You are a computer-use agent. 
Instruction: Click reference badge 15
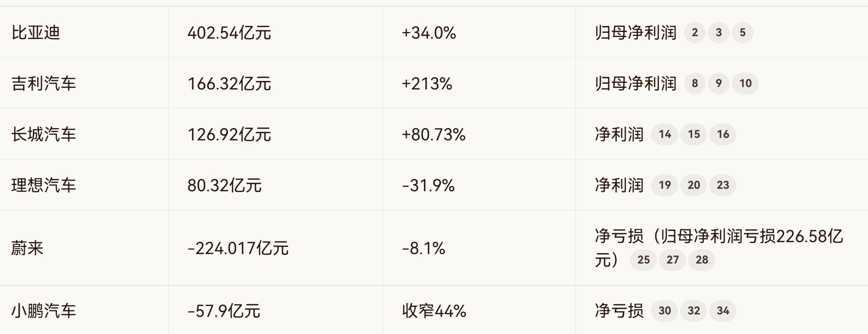tap(694, 134)
